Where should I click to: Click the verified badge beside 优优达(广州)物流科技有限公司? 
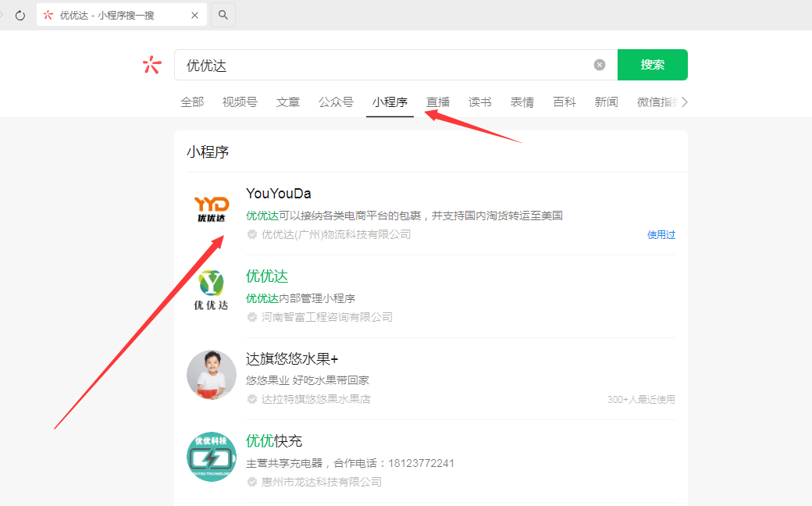point(252,234)
